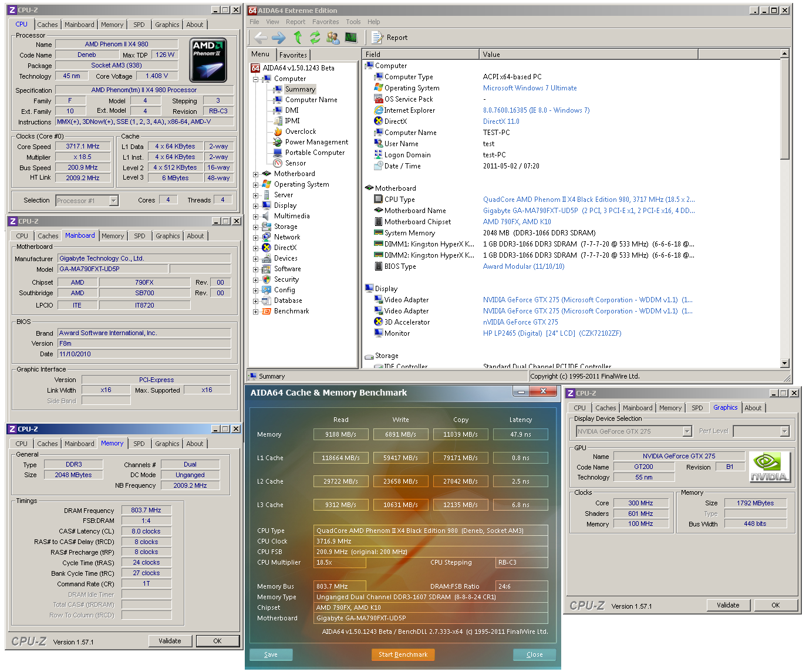806x672 pixels.
Task: Open the Tools menu in AIDA64
Action: click(353, 22)
